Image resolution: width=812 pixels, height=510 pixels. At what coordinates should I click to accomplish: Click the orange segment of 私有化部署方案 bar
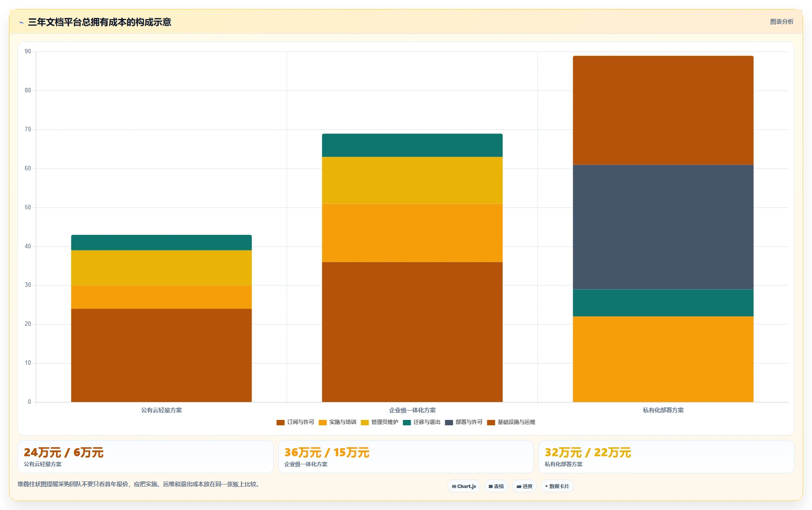(x=663, y=359)
